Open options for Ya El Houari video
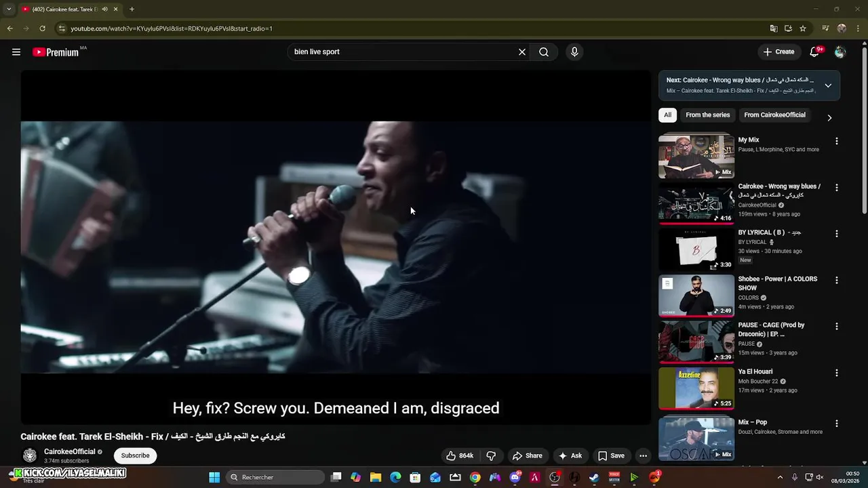The height and width of the screenshot is (488, 868). tap(836, 373)
